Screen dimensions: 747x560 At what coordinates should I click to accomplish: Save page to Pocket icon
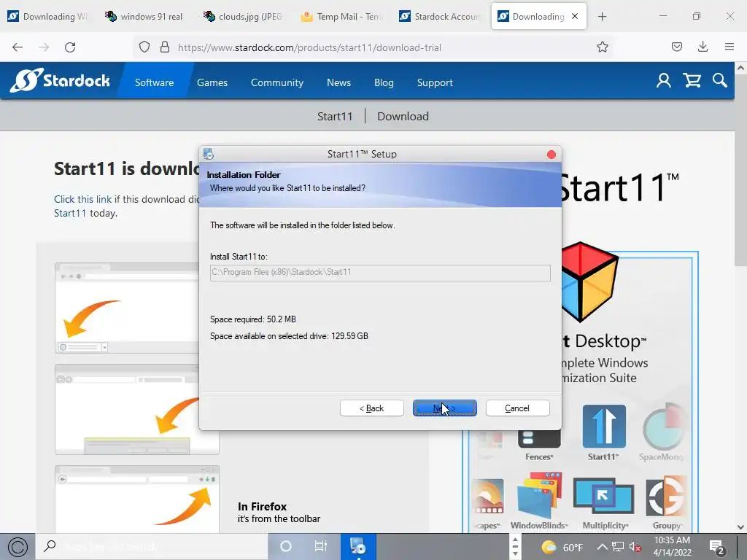676,47
